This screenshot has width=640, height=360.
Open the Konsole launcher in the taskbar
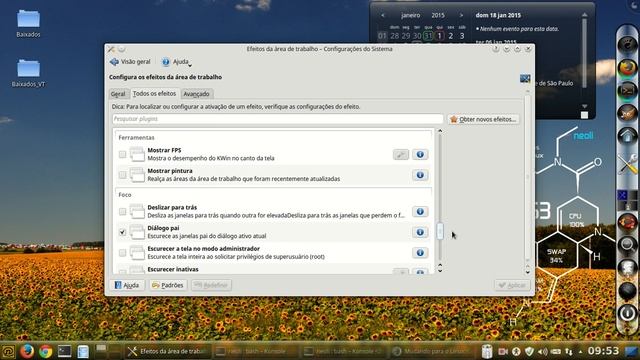click(x=64, y=351)
